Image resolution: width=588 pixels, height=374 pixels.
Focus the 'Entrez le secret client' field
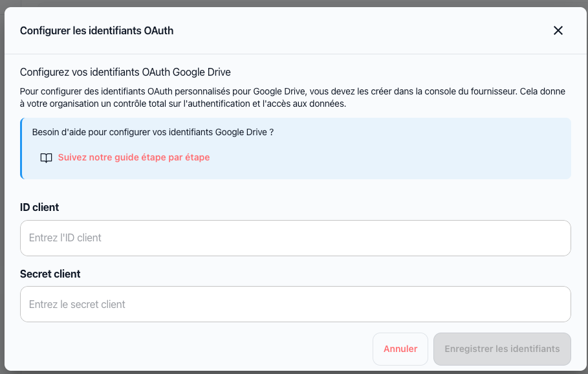click(296, 304)
